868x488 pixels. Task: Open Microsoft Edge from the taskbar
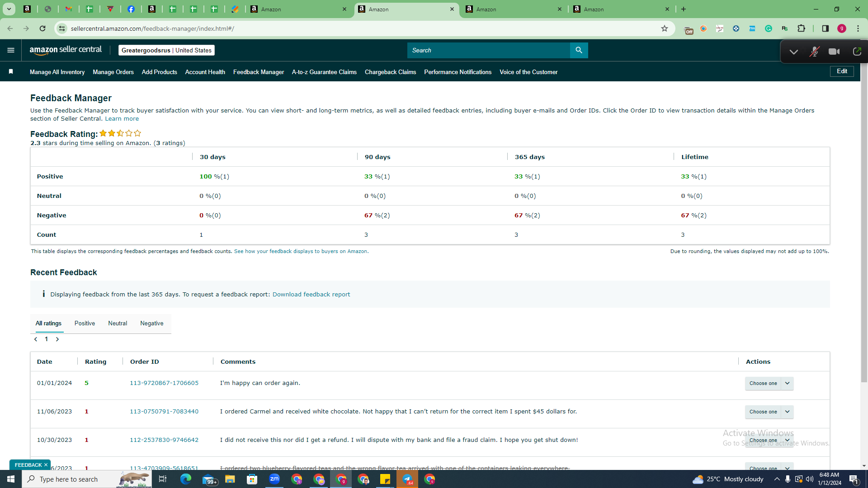click(186, 479)
